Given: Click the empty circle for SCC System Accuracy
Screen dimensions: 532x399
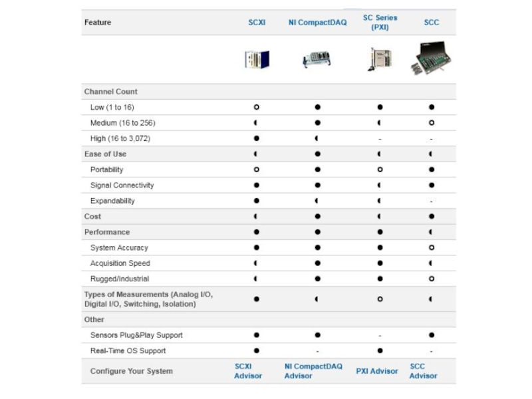Looking at the screenshot, I should pos(432,247).
